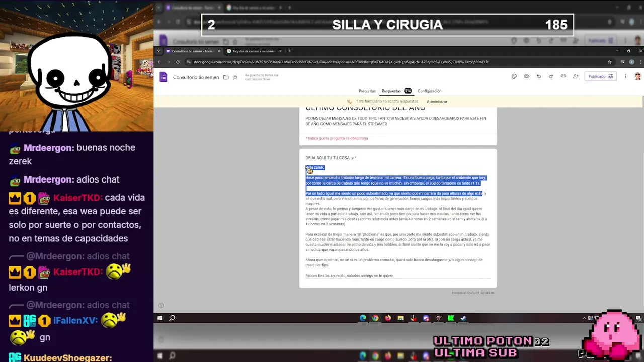Open the Forms help question mark icon
Screen dimensions: 644x362
[x=161, y=305]
